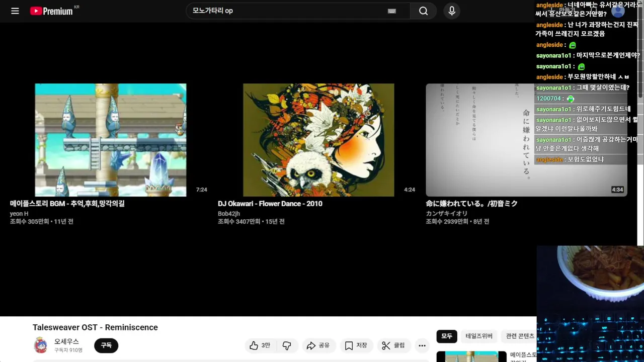Start voice search with microphone icon
The height and width of the screenshot is (362, 644).
(x=452, y=11)
